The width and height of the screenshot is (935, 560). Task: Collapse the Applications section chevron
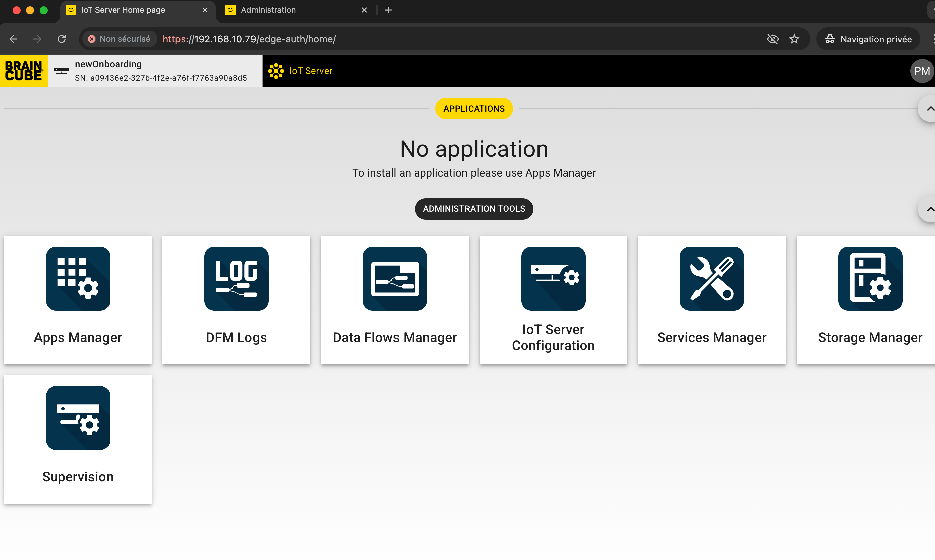[x=929, y=109]
